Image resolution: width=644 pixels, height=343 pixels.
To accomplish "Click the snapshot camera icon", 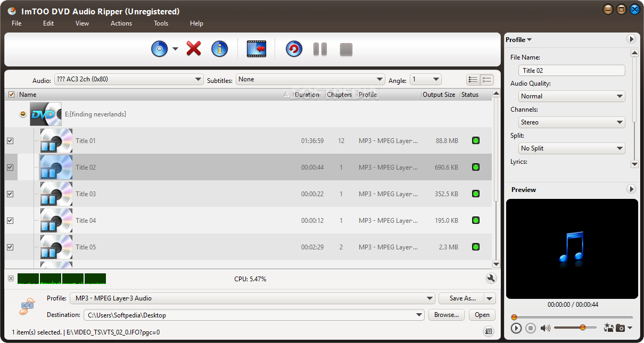I will 620,328.
